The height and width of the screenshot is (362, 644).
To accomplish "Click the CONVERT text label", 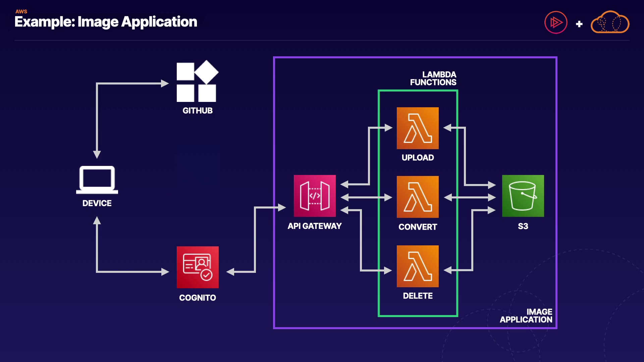I will (418, 227).
